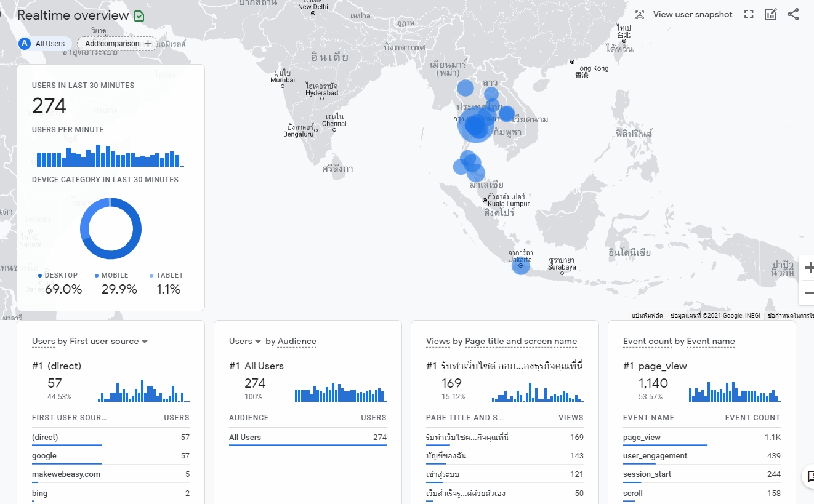Open the chat feedback icon

coord(809,476)
